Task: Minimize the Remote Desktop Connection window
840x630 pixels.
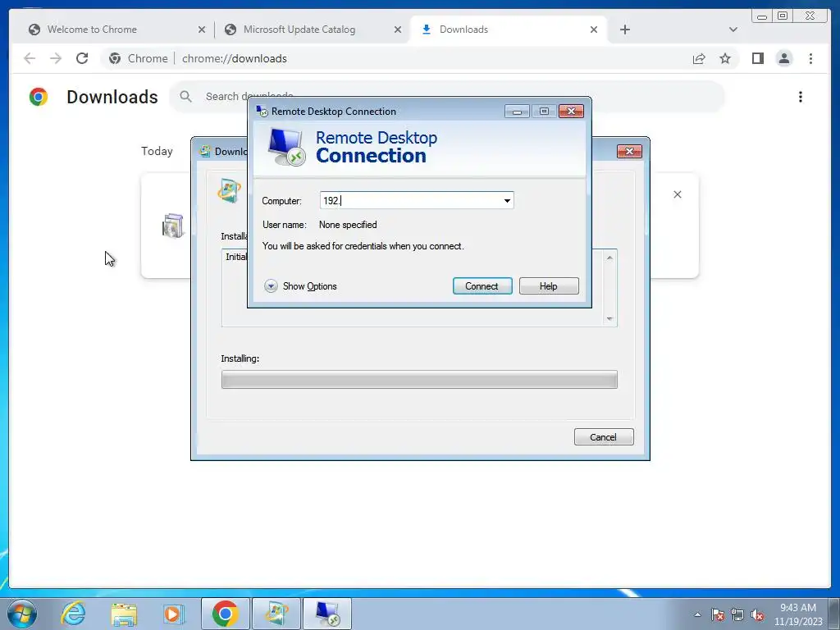Action: pos(517,112)
